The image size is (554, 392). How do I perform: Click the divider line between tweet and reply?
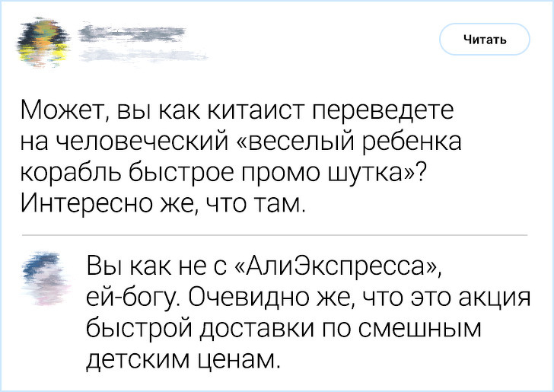275,236
